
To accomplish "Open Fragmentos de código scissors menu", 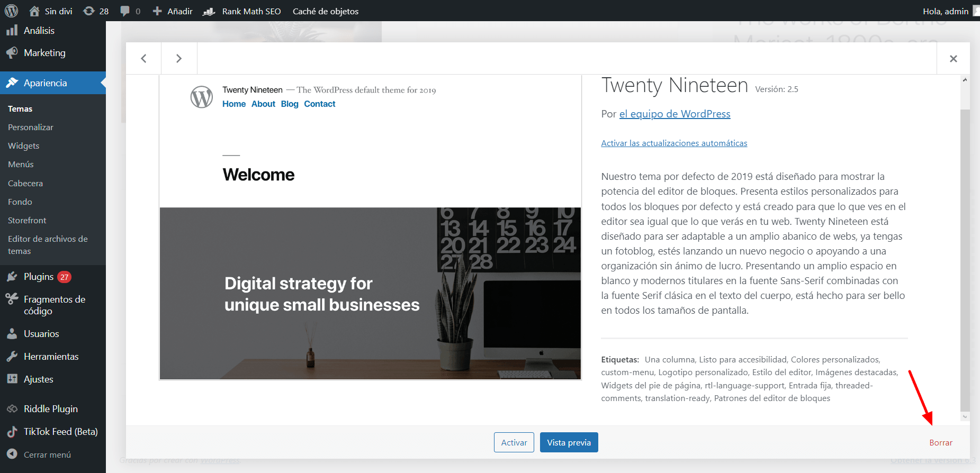I will pyautogui.click(x=53, y=305).
